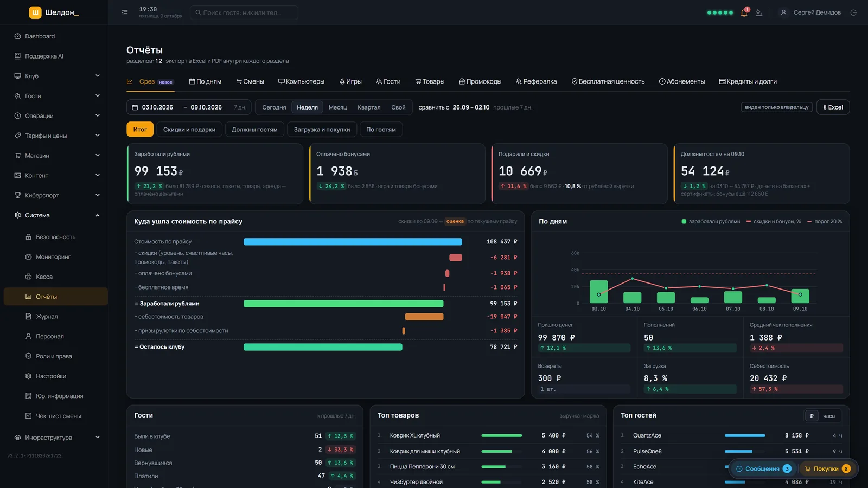Switch Топ гостей to ₽ mode

click(x=812, y=416)
